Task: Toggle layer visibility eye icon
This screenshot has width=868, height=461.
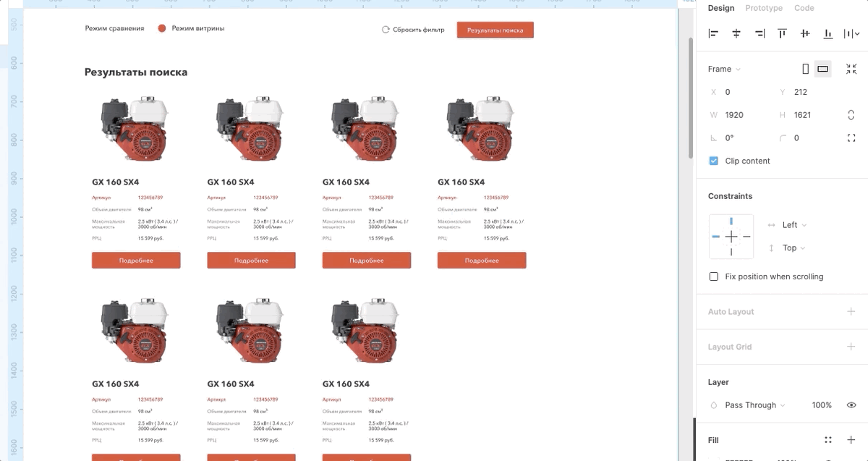Action: point(851,405)
